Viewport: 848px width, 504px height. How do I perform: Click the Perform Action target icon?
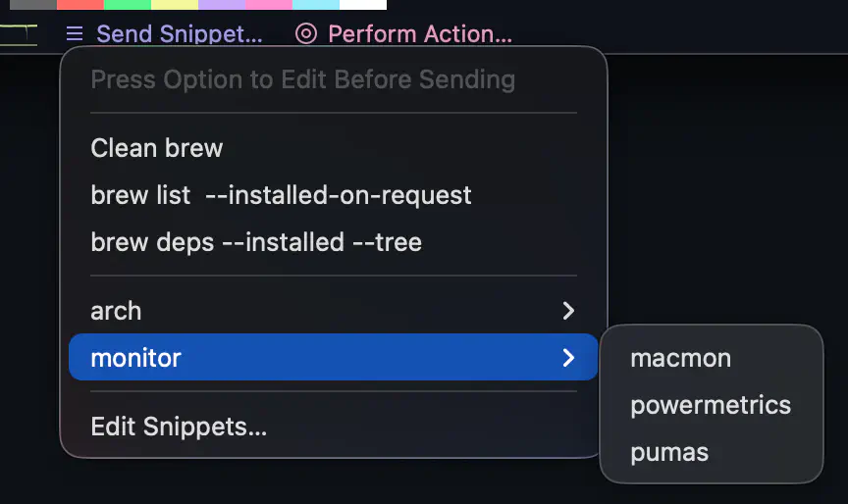click(x=306, y=34)
